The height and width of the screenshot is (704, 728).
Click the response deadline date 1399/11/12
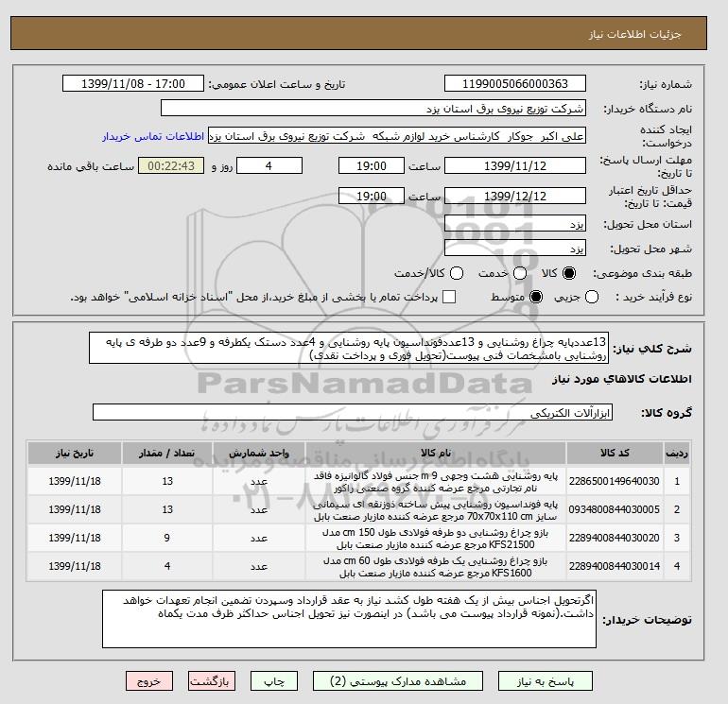click(x=515, y=165)
